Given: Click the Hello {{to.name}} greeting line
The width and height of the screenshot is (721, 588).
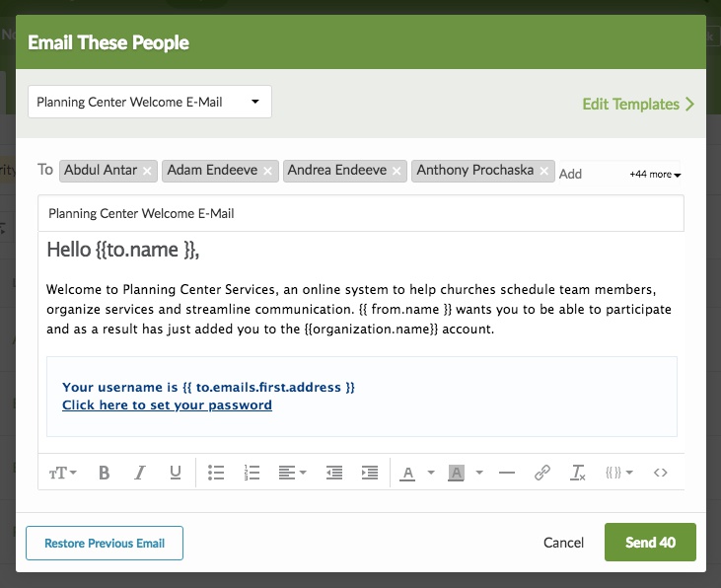Looking at the screenshot, I should tap(123, 250).
